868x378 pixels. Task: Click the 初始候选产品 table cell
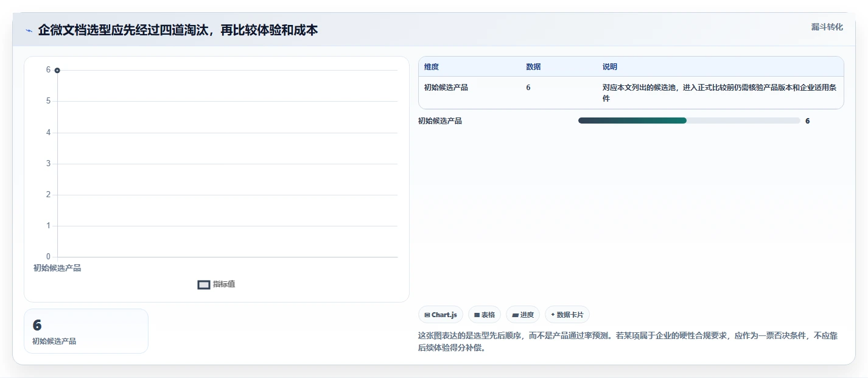(x=446, y=88)
